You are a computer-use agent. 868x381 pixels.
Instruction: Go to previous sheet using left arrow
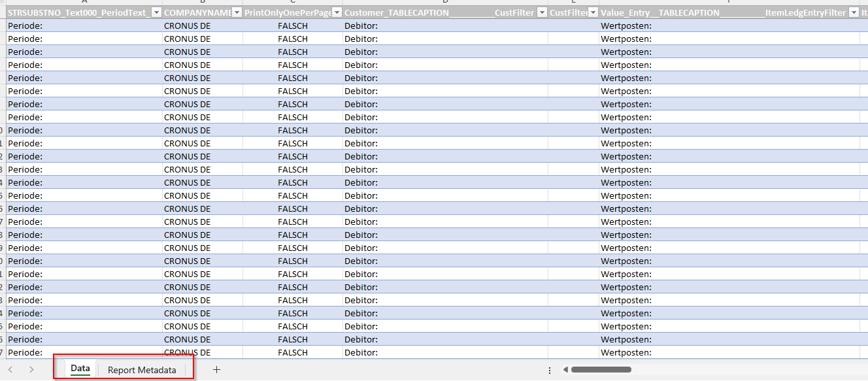click(10, 370)
